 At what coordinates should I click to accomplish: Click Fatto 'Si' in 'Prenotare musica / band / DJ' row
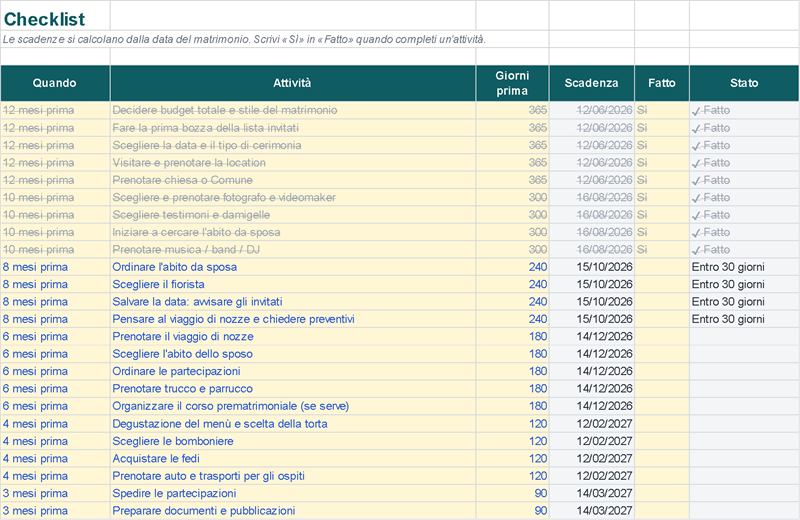[x=662, y=249]
